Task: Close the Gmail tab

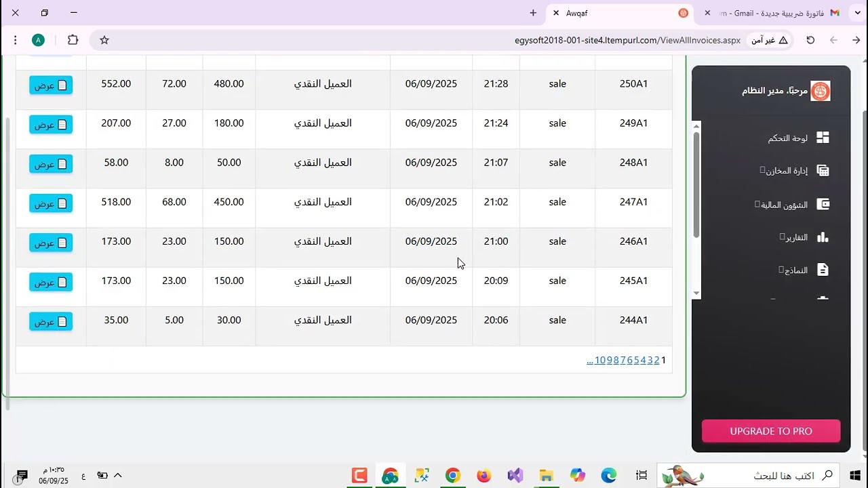Action: click(708, 13)
